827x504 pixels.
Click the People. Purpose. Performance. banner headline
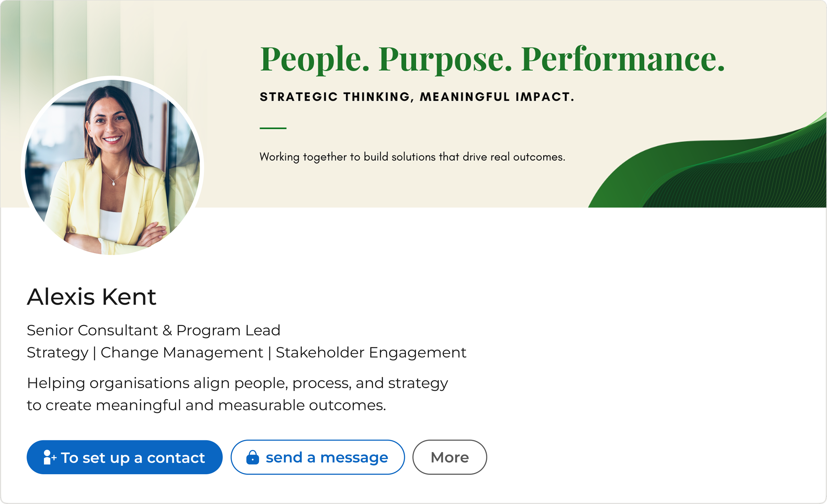click(492, 60)
